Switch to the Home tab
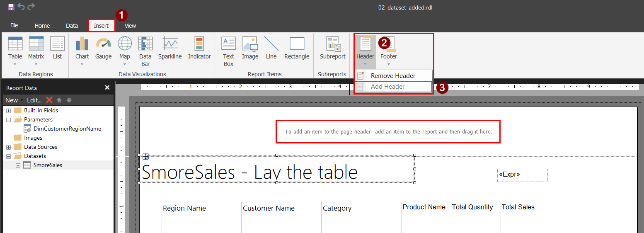644x233 pixels. tap(42, 25)
